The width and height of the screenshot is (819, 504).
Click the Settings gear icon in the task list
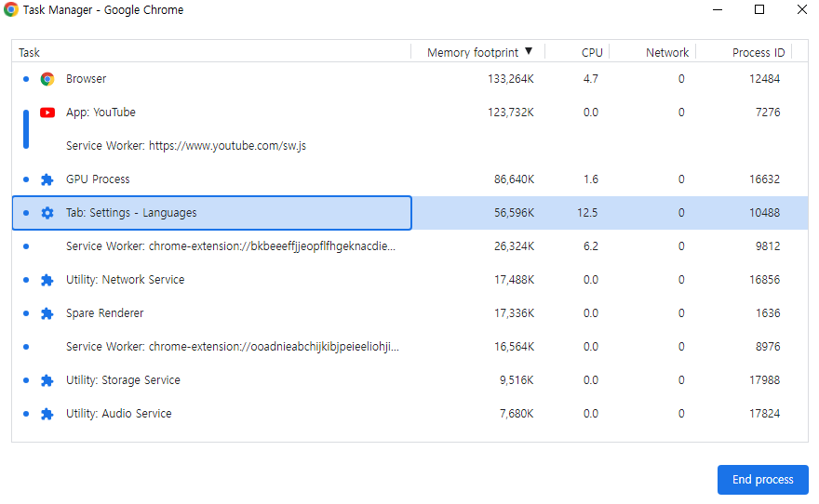(47, 213)
